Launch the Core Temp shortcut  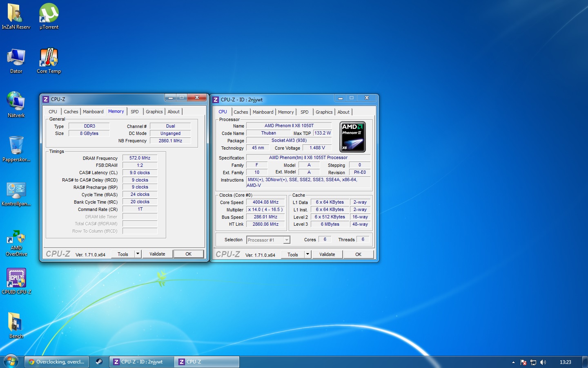(x=49, y=61)
